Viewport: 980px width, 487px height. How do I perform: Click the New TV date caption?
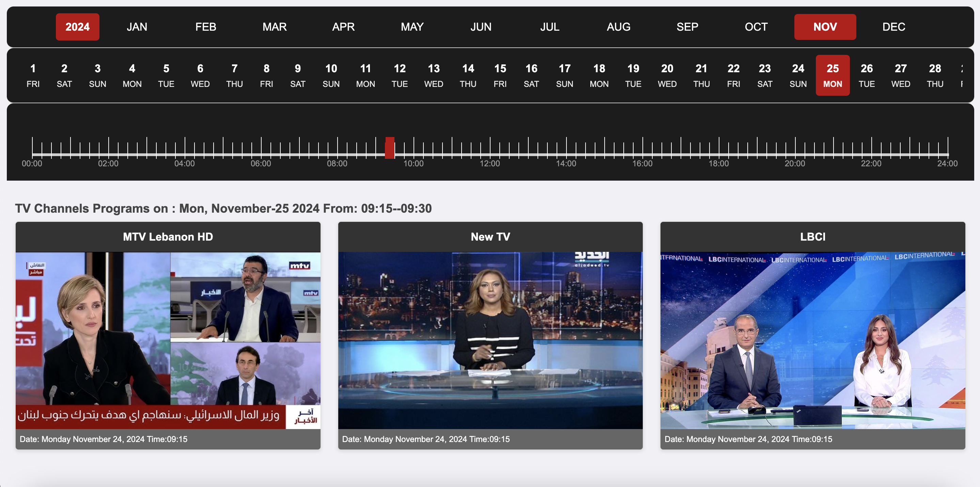pyautogui.click(x=425, y=439)
